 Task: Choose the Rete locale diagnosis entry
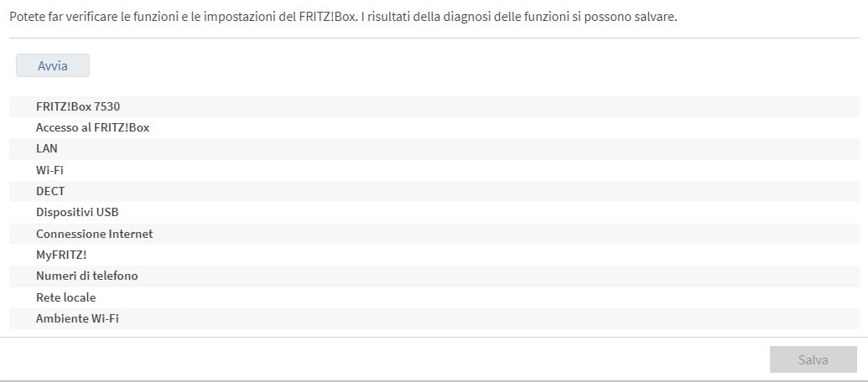pyautogui.click(x=65, y=297)
